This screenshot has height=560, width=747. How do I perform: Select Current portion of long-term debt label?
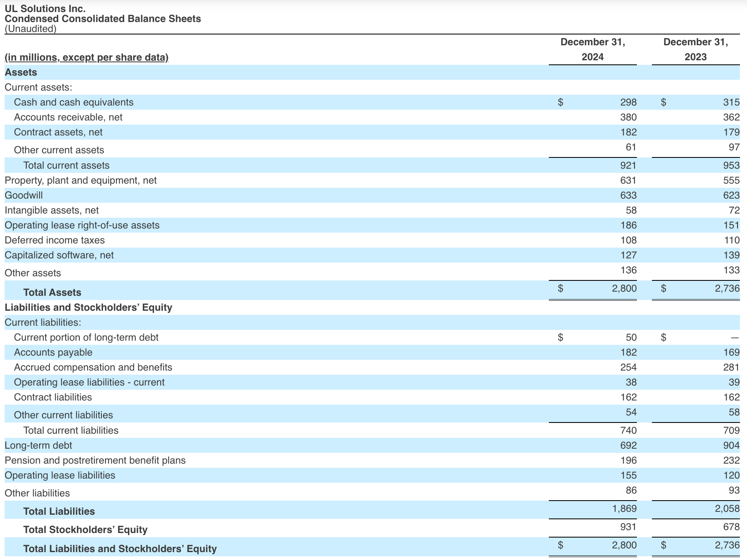[86, 337]
